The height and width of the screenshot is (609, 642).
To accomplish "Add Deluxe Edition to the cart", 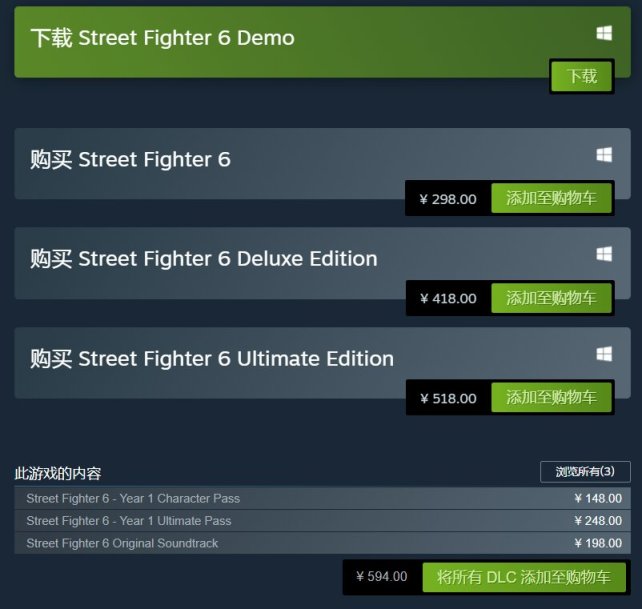I will coord(551,298).
